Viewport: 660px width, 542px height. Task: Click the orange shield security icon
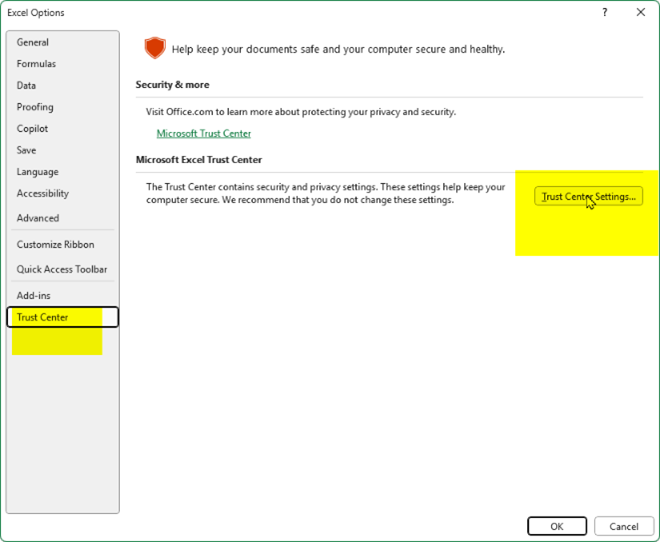click(154, 48)
